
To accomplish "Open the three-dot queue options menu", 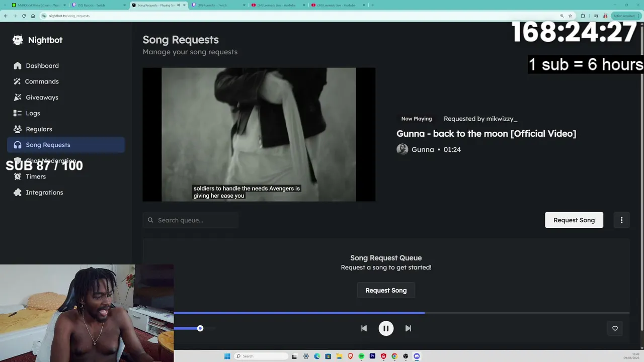I will pyautogui.click(x=621, y=220).
